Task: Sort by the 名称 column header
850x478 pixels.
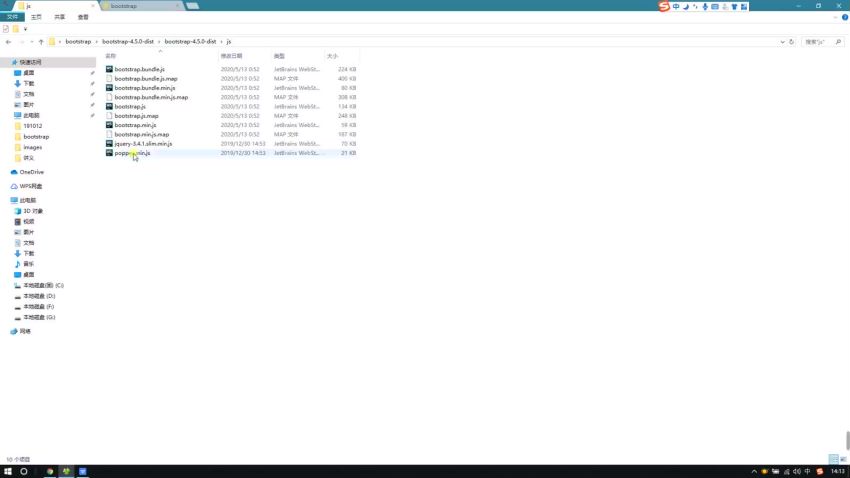Action: (111, 56)
